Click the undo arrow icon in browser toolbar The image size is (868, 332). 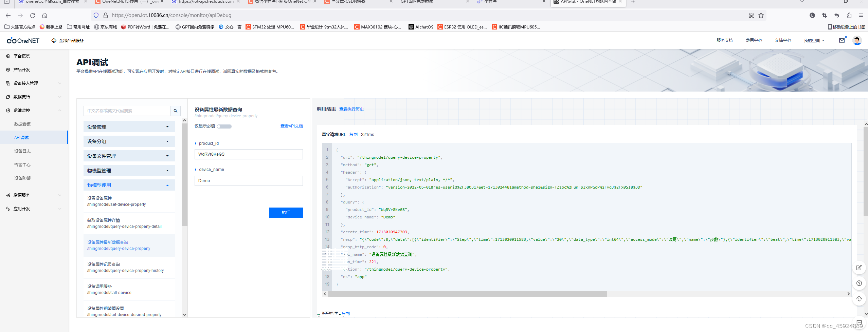(x=837, y=15)
